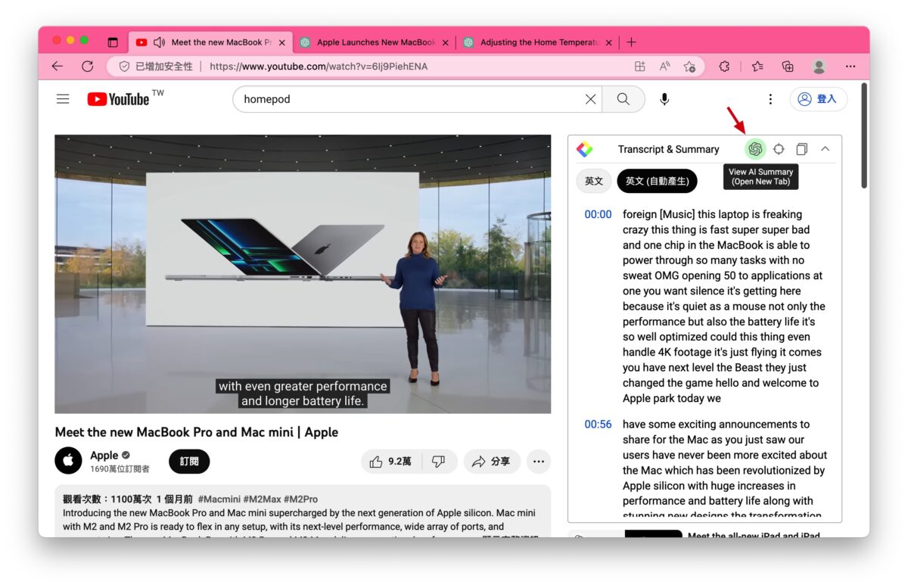Viewport: 908px width, 588px height.
Task: Open a new tab with plus button
Action: pos(632,42)
